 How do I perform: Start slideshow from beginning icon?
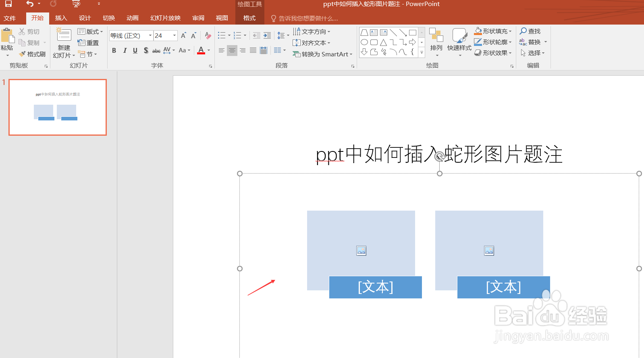(x=76, y=4)
